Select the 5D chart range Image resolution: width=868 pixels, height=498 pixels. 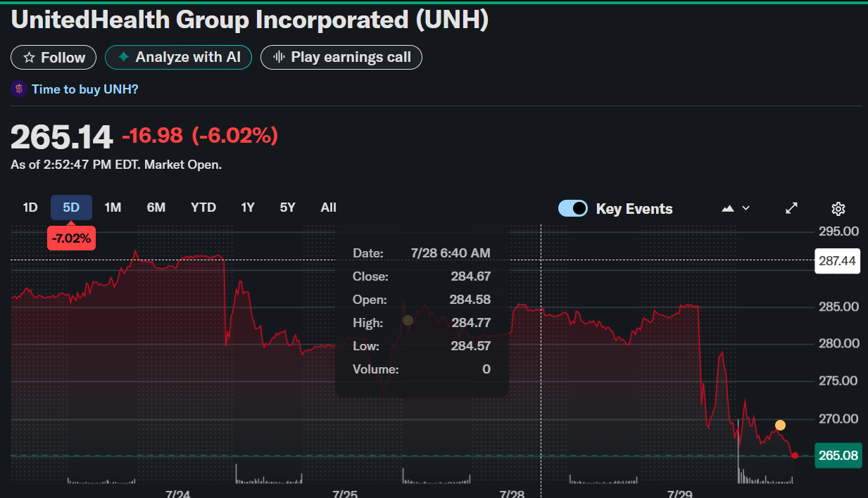coord(71,207)
